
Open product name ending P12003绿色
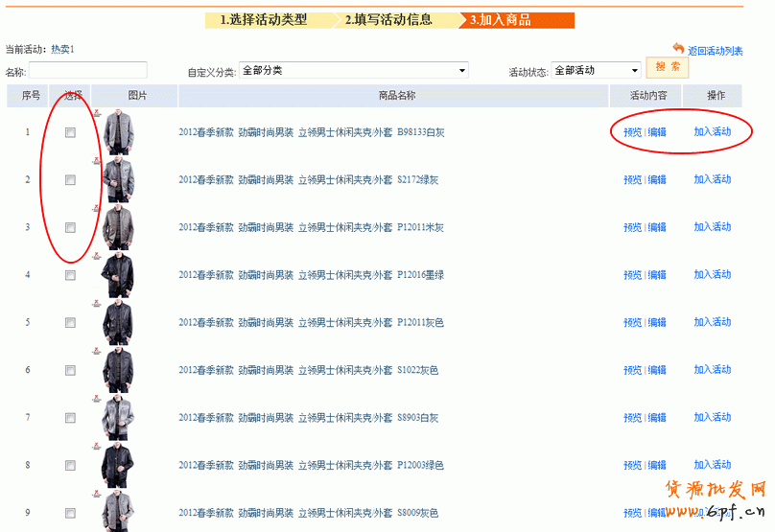312,465
